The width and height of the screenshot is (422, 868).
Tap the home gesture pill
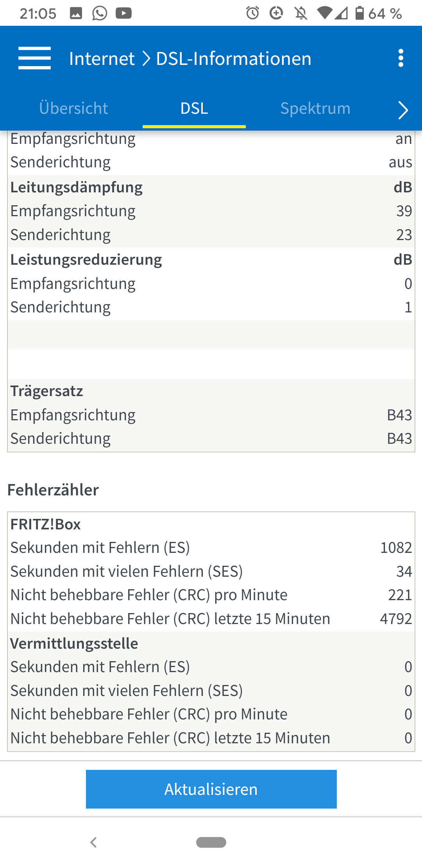click(x=211, y=842)
